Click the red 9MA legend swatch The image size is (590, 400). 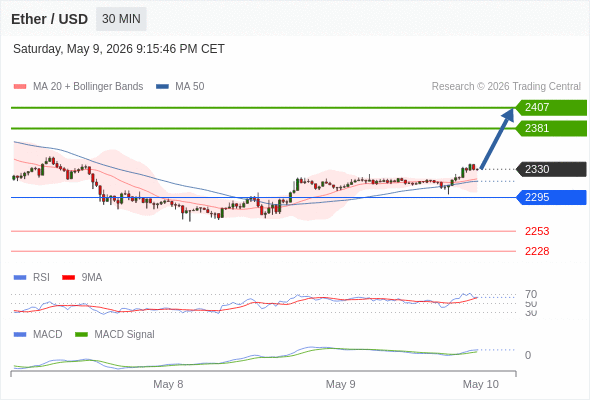click(68, 278)
